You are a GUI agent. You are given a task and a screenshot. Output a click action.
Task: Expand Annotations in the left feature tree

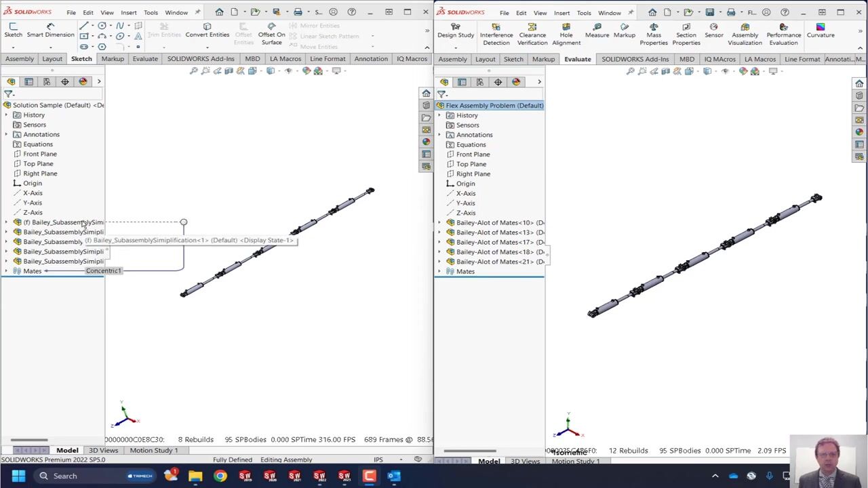click(6, 134)
